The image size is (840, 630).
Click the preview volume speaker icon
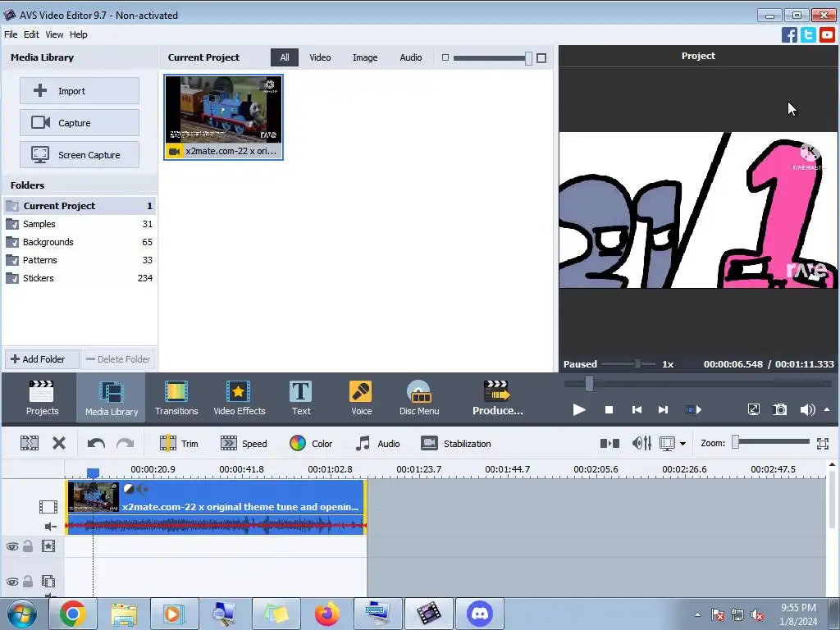pos(807,410)
